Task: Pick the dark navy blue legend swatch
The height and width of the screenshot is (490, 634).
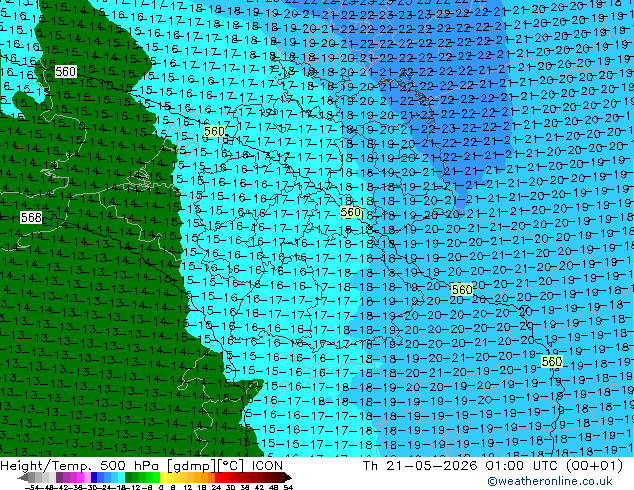Action: point(94,478)
